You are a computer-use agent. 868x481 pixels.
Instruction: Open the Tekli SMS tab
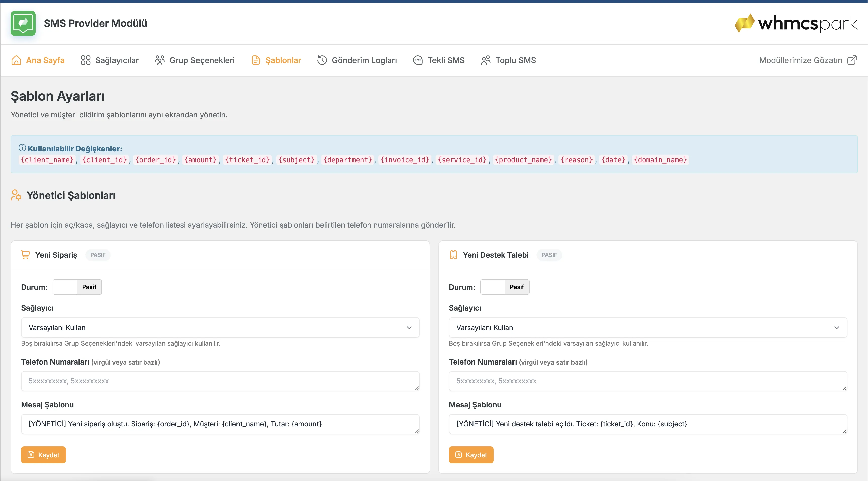439,60
